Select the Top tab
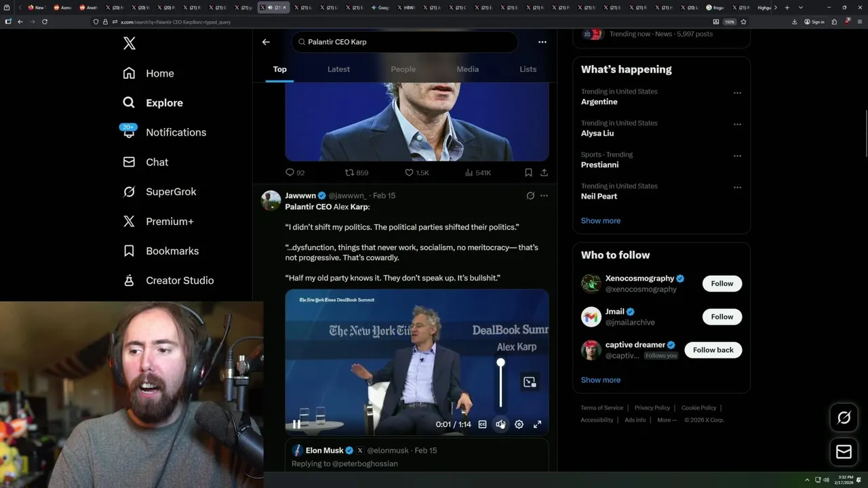Viewport: 868px width, 488px height. (x=279, y=69)
